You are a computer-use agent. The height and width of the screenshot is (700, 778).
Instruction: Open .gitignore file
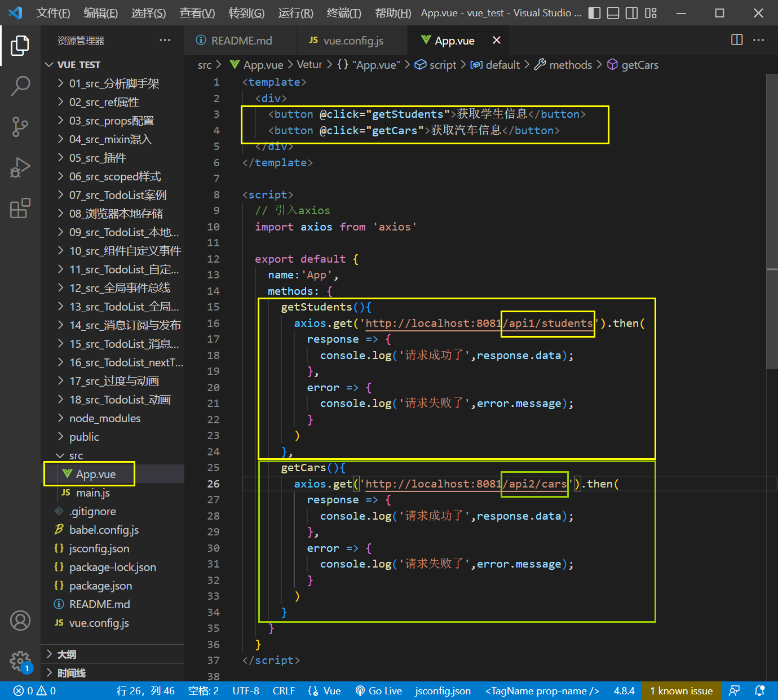[113, 511]
